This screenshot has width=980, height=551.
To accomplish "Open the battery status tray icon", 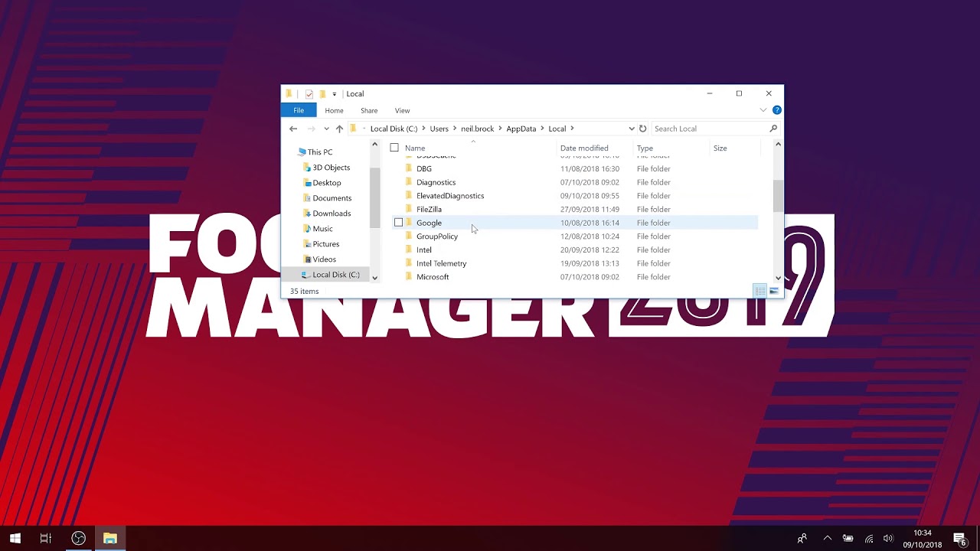I will [x=848, y=539].
